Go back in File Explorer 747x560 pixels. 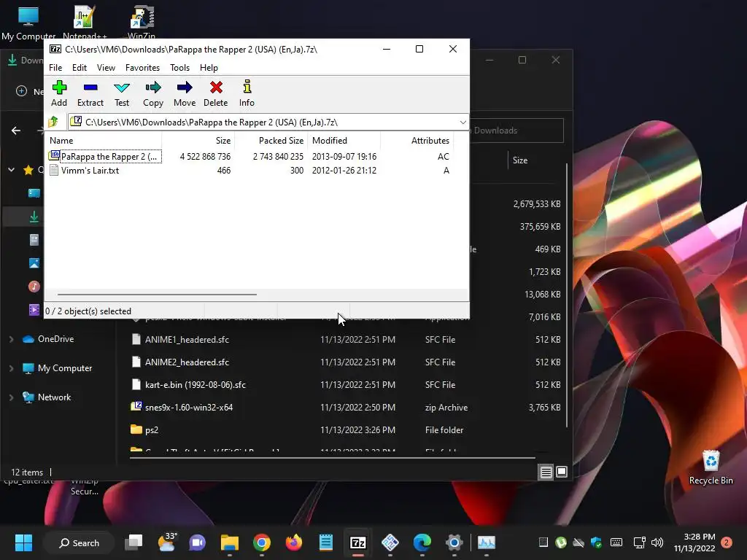coord(16,131)
